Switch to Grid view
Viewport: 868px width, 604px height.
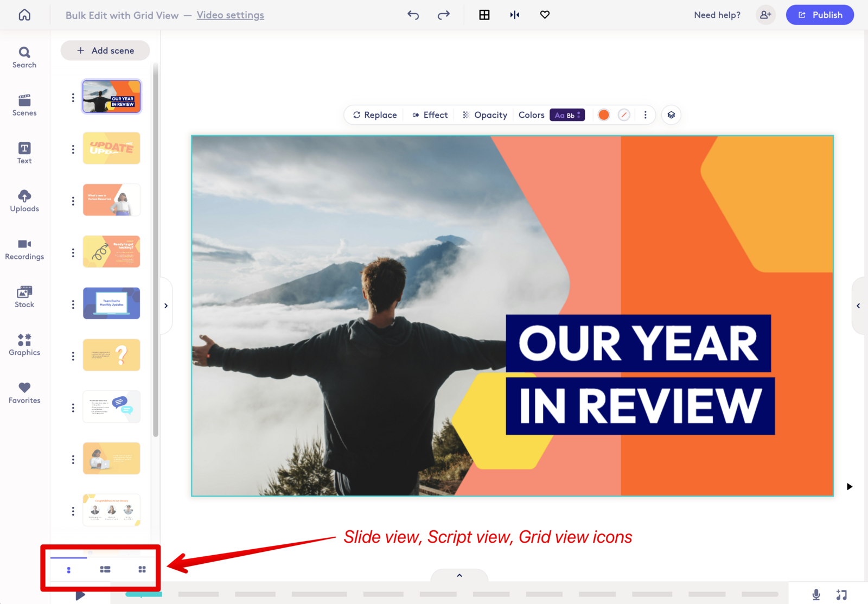tap(142, 569)
